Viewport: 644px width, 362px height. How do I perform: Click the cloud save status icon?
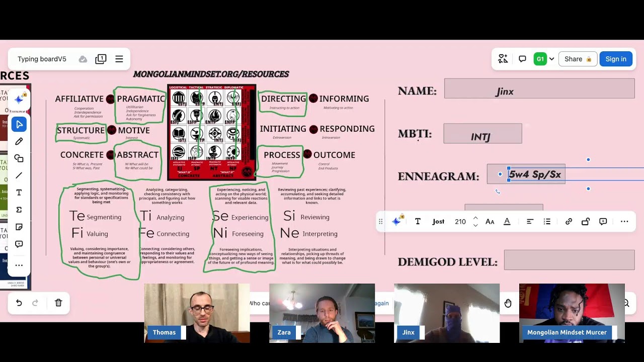83,59
